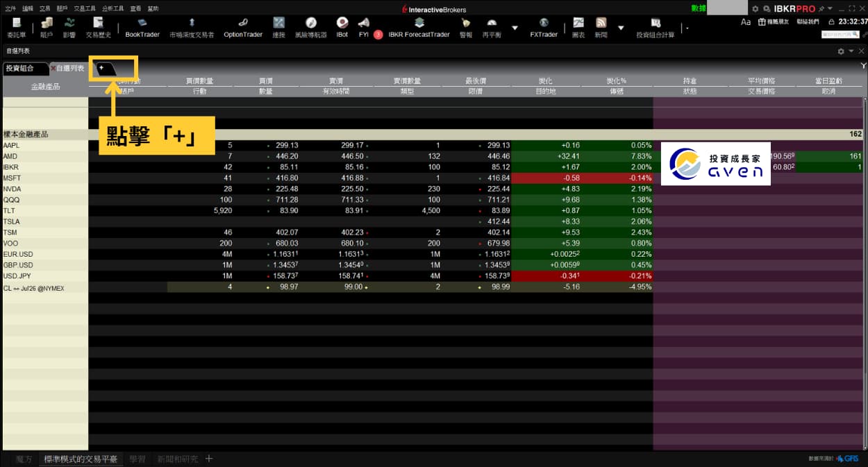Click the 金融產品 column header
Screen dimensions: 868x467
coord(45,87)
